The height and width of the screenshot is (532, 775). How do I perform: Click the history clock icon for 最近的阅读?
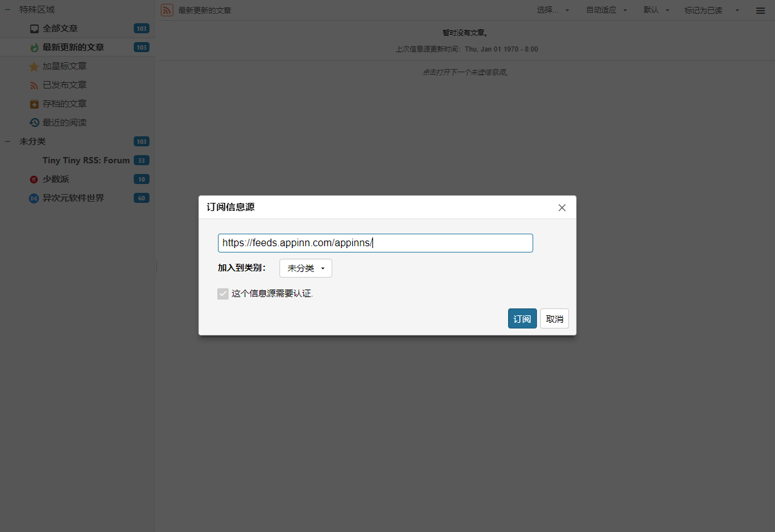coord(35,123)
